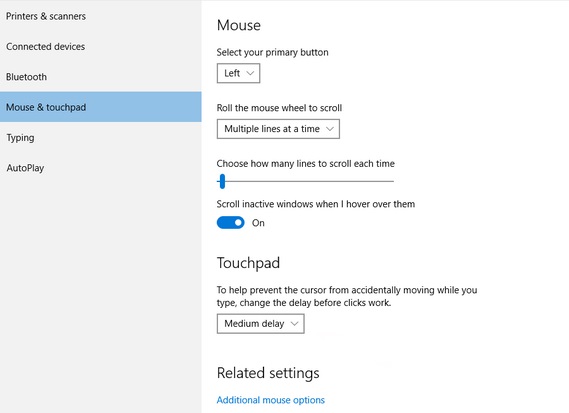
Task: Click the On label beside the scroll toggle
Action: (258, 223)
